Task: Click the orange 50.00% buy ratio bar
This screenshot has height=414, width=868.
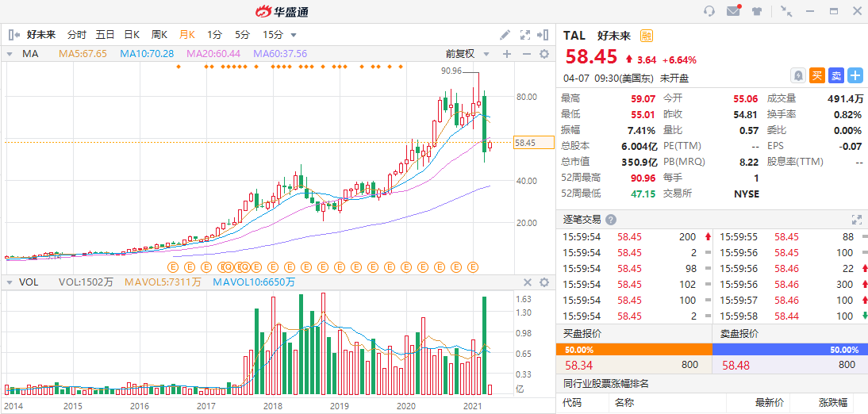Action: [634, 350]
